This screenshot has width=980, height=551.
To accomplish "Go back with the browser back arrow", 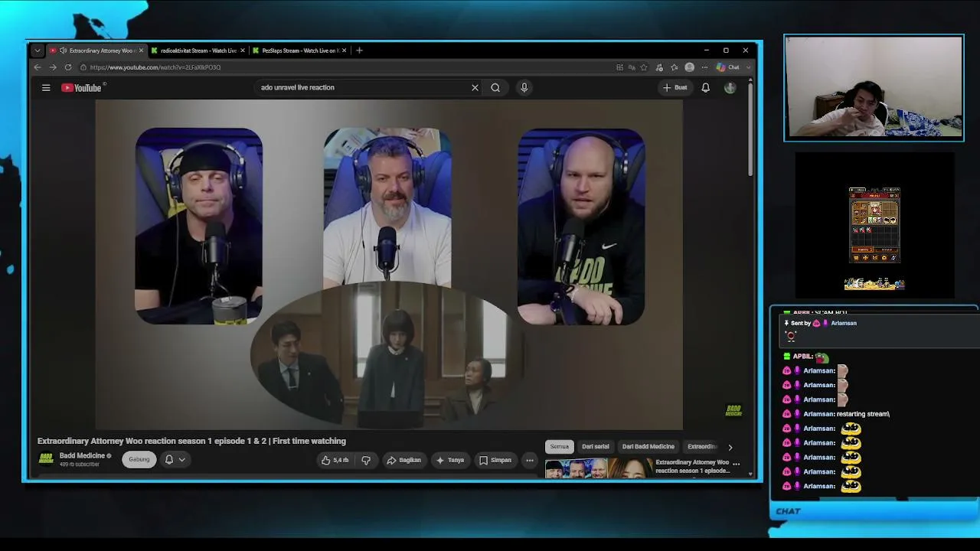I will [x=38, y=67].
